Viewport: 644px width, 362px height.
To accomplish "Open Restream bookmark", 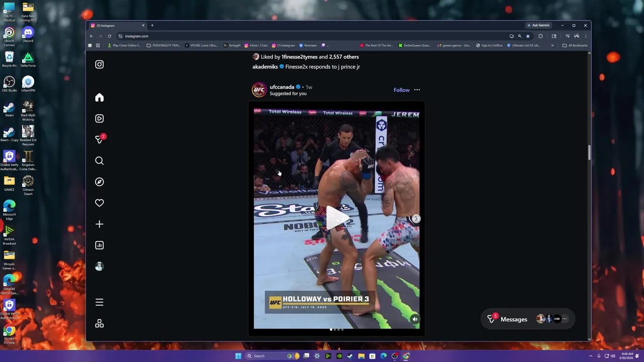I will [x=308, y=45].
